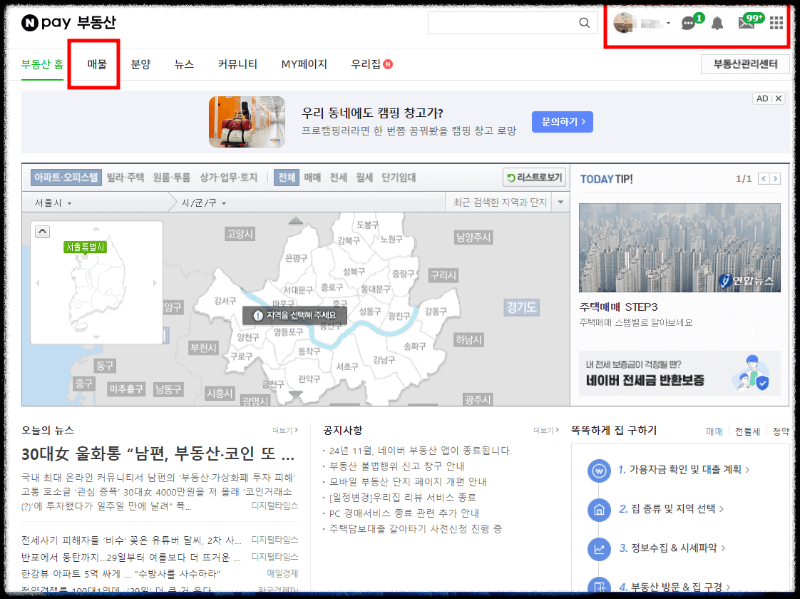Open 집 종류 및 지역 선택 step
Image resolution: width=800 pixels, height=599 pixels.
coord(671,509)
